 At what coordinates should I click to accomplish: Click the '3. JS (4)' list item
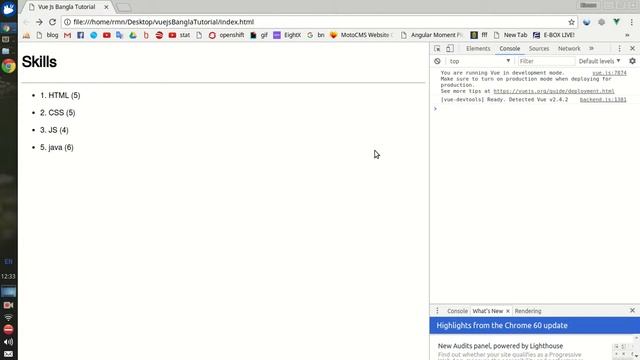point(54,130)
